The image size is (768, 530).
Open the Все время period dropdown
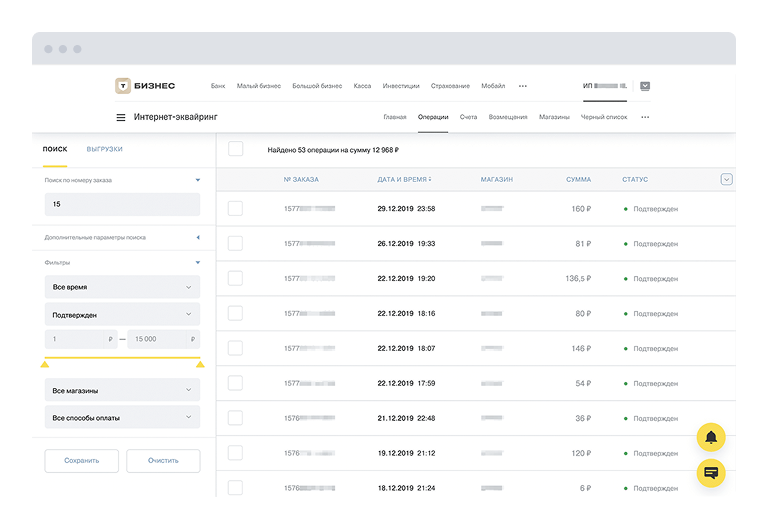122,287
